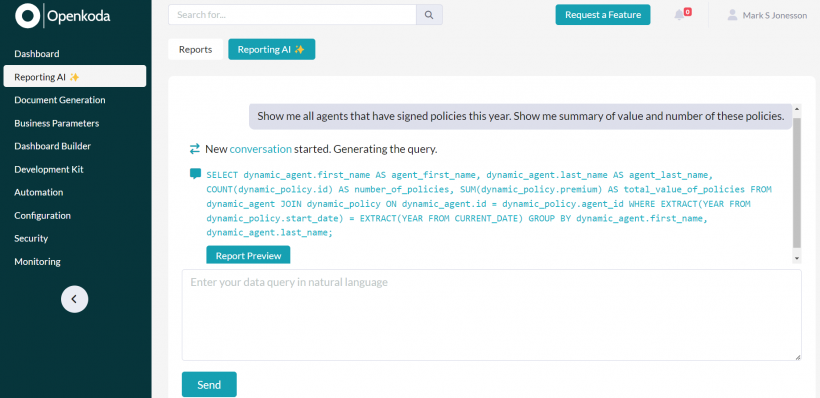Image resolution: width=820 pixels, height=398 pixels.
Task: Click the search magnifier icon
Action: [x=429, y=15]
